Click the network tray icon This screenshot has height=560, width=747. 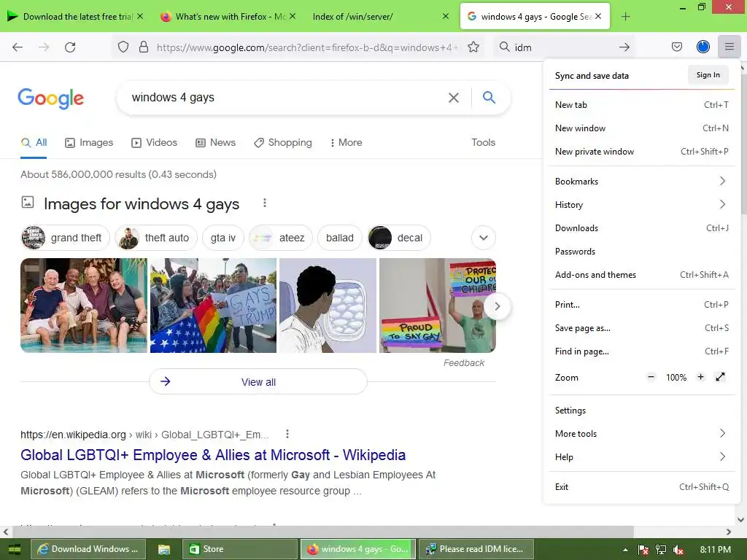(661, 549)
